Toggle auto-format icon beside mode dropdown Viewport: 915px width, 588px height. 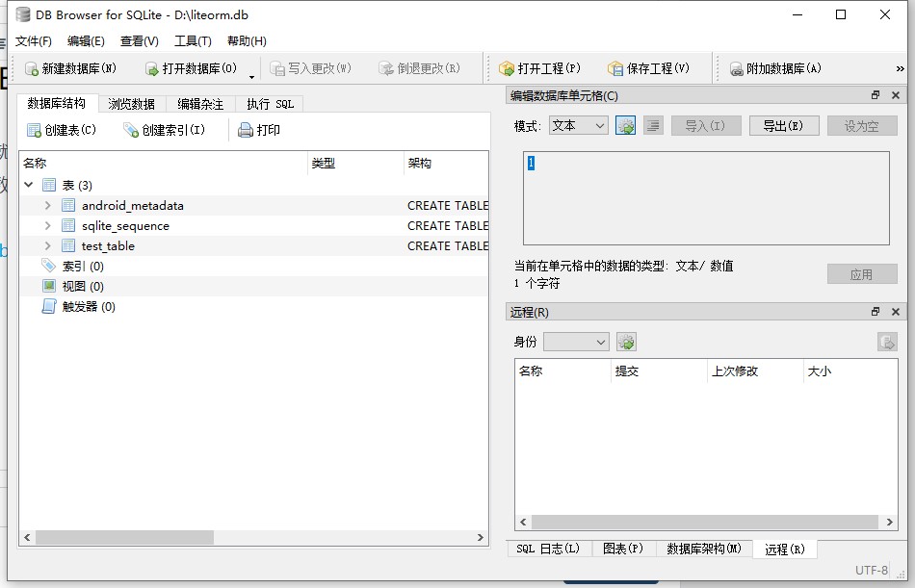pos(625,125)
